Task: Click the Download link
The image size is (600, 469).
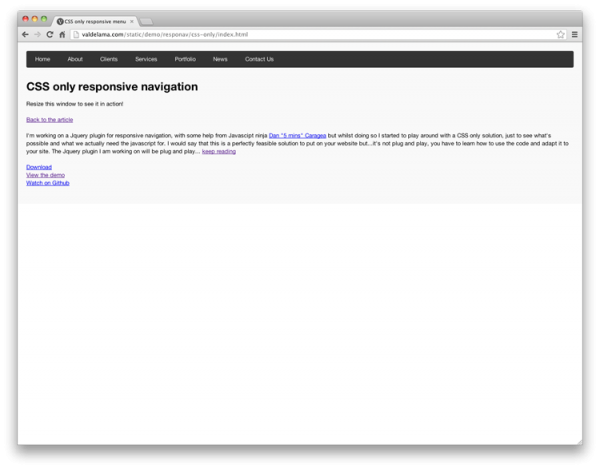Action: pyautogui.click(x=39, y=167)
